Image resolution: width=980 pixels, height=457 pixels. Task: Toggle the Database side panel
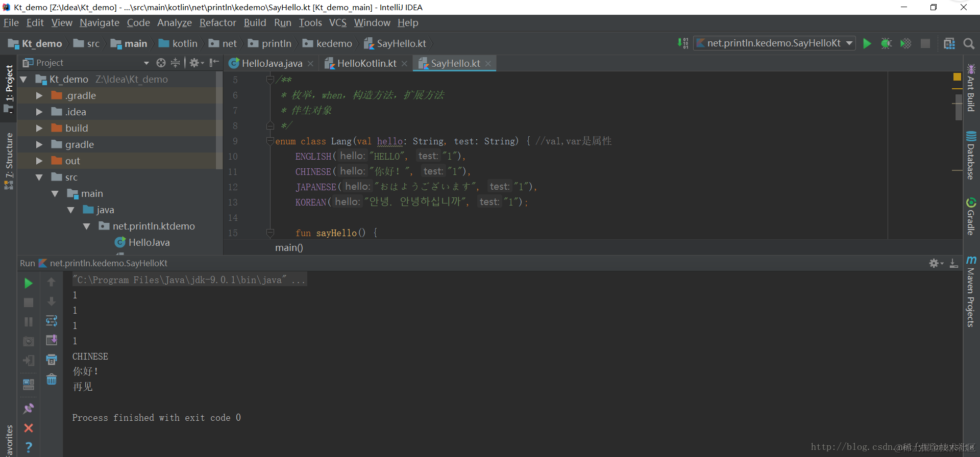click(x=971, y=156)
